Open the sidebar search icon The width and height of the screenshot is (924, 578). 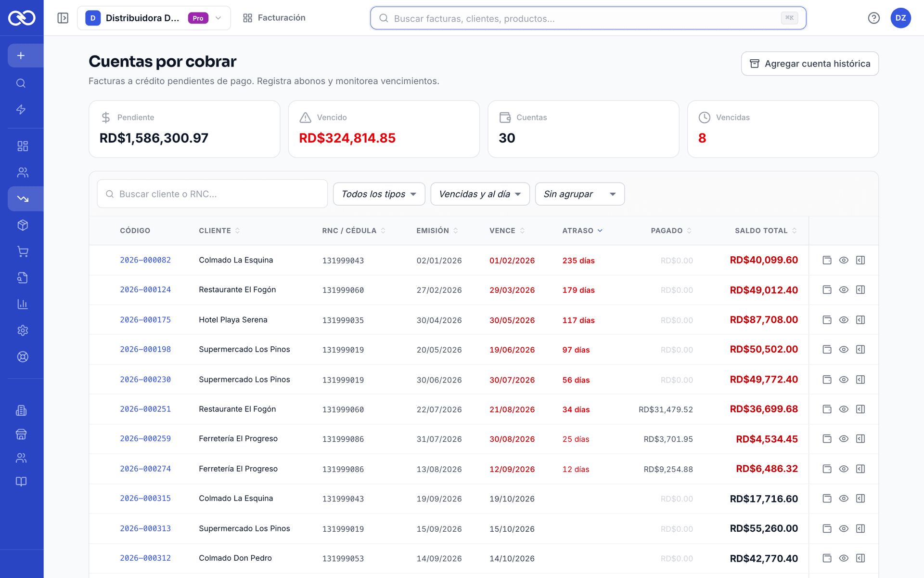[21, 83]
